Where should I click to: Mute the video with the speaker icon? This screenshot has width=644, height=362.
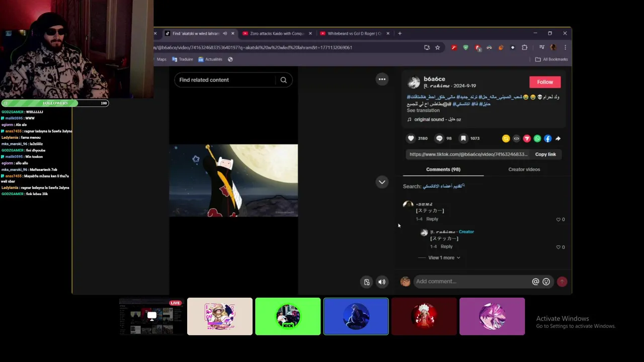[x=382, y=282]
